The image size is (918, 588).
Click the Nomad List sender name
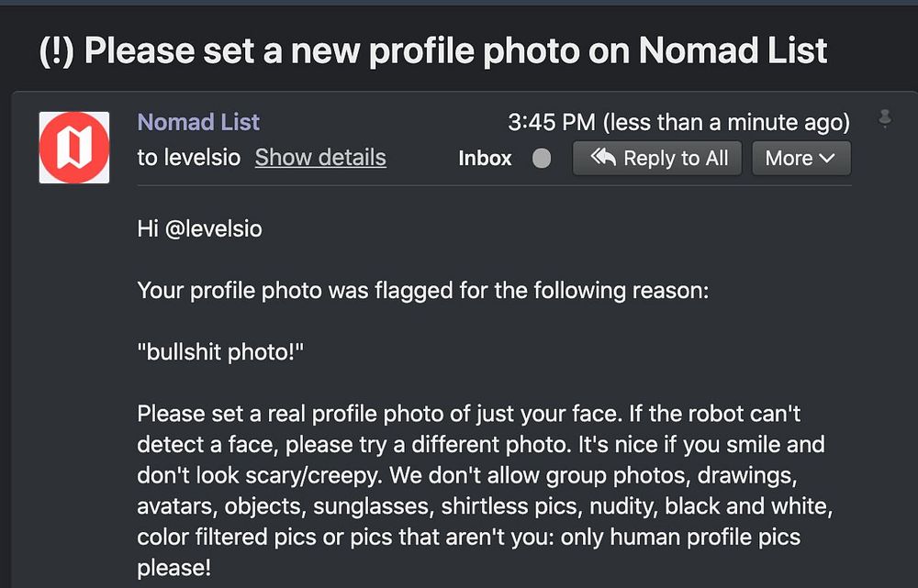pyautogui.click(x=198, y=122)
